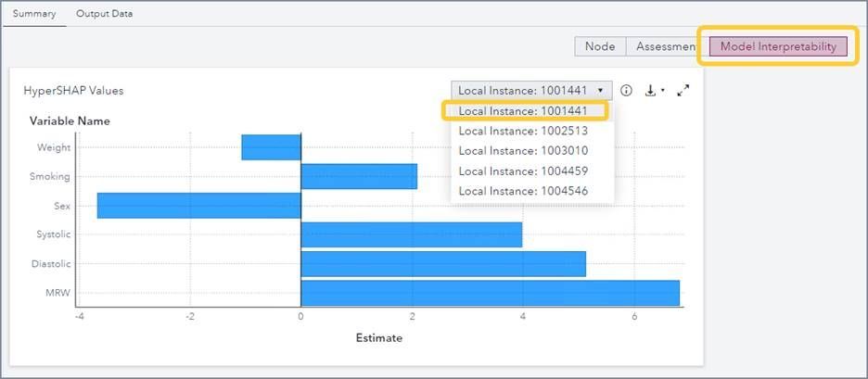Open the Local Instance dropdown
868x379 pixels.
(x=531, y=91)
